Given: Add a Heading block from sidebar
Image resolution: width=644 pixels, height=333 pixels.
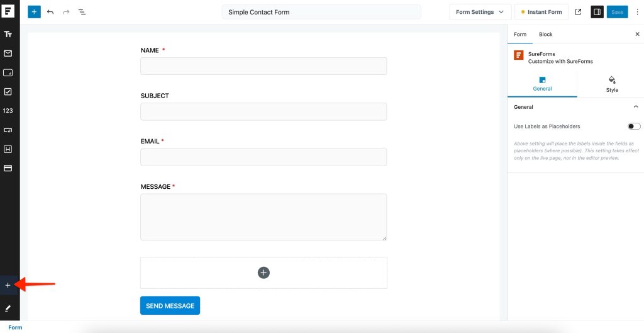Looking at the screenshot, I should point(8,149).
